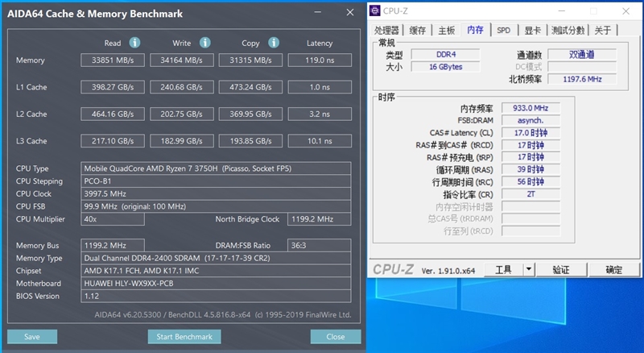Click BIOS Version field 1.12
This screenshot has height=353, width=644.
(x=216, y=296)
